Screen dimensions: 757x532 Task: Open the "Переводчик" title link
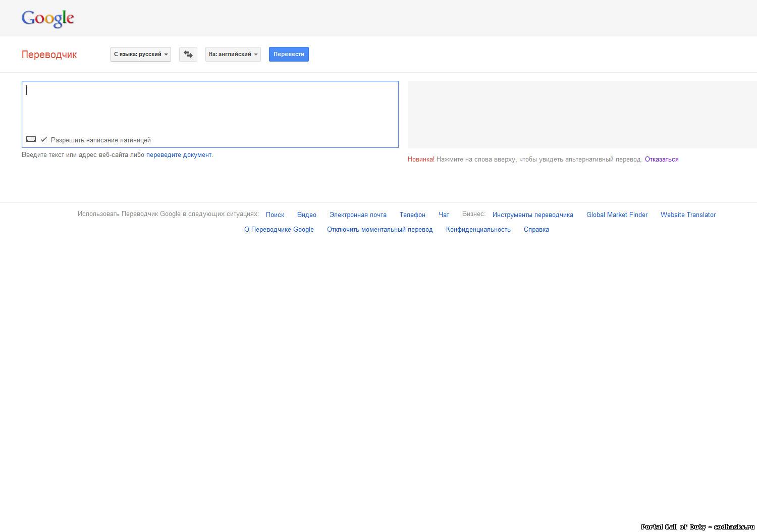[x=49, y=55]
